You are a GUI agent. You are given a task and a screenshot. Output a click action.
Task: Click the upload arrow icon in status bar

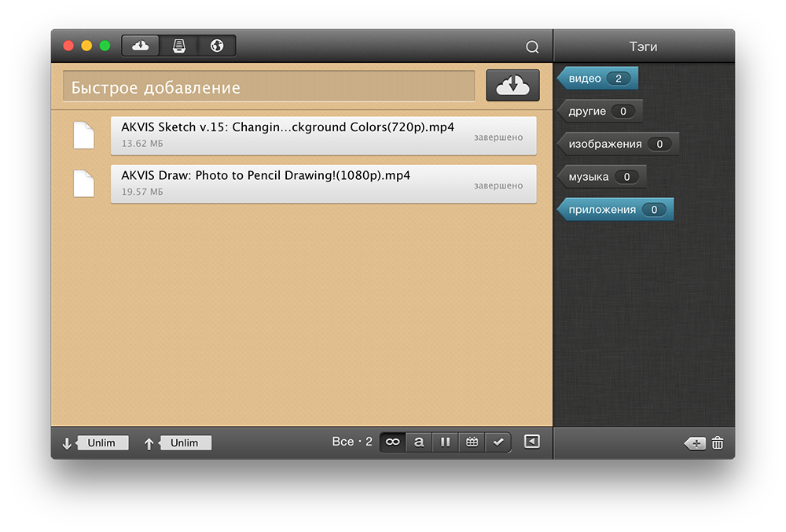click(x=149, y=443)
